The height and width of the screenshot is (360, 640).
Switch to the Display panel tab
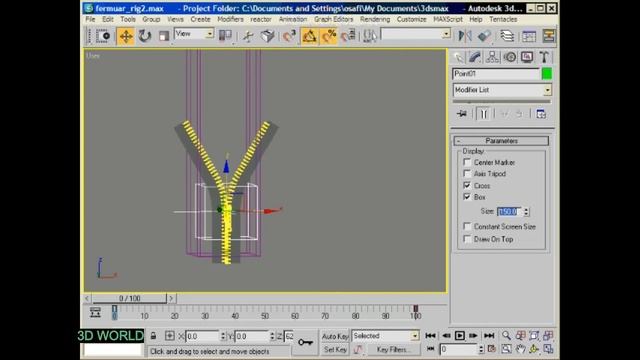point(527,57)
